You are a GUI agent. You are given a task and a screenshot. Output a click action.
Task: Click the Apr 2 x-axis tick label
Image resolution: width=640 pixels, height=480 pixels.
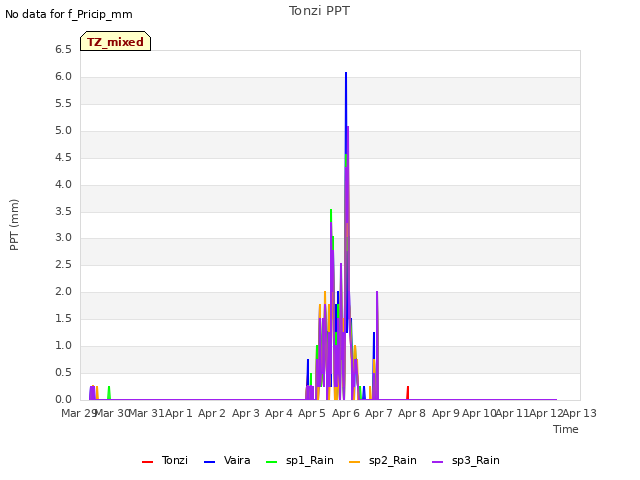click(212, 413)
